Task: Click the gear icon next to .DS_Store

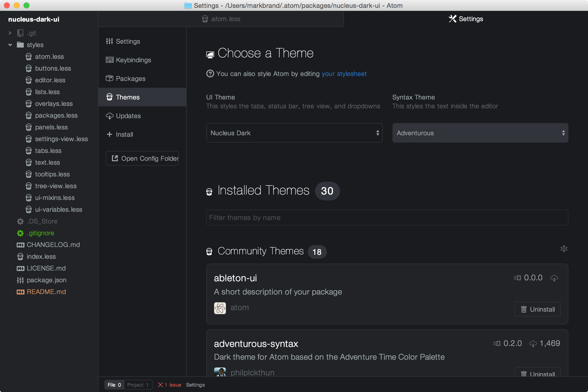Action: 20,221
